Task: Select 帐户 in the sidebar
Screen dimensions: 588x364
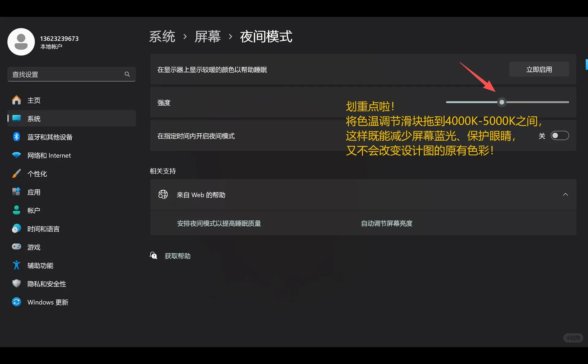Action: click(x=34, y=210)
